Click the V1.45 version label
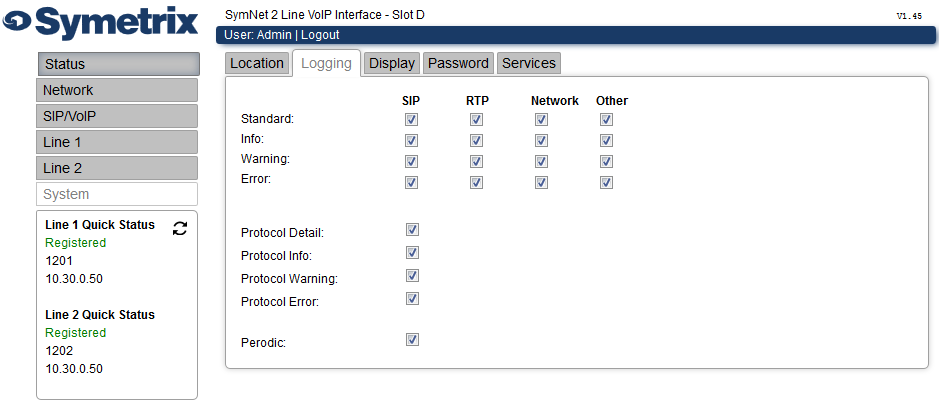The width and height of the screenshot is (939, 406). tap(909, 17)
